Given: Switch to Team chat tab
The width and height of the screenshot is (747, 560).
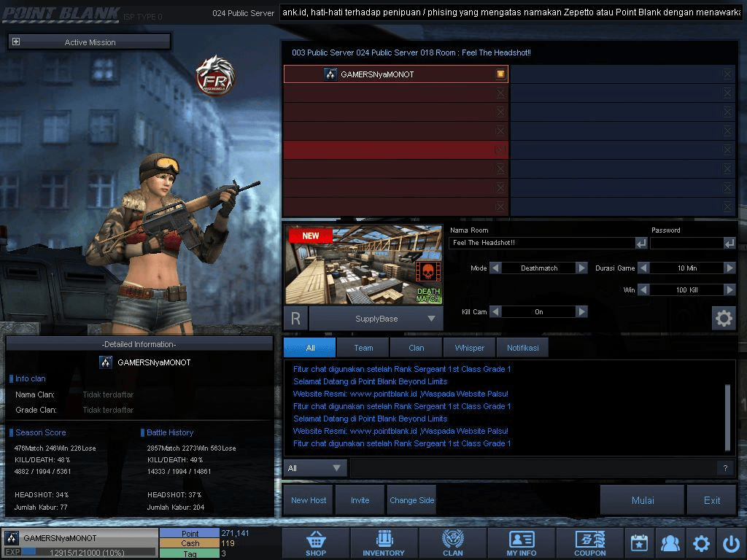Looking at the screenshot, I should click(x=363, y=348).
